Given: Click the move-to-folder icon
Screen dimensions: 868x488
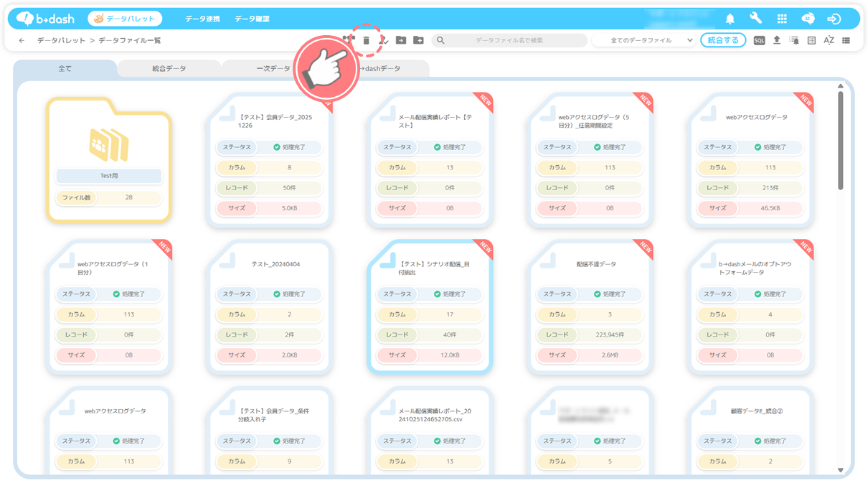Looking at the screenshot, I should coord(401,41).
